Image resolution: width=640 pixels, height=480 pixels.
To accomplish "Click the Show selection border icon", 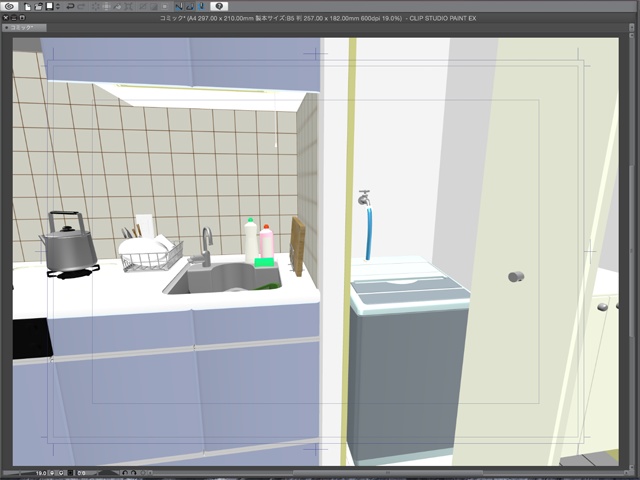I will click(x=165, y=7).
